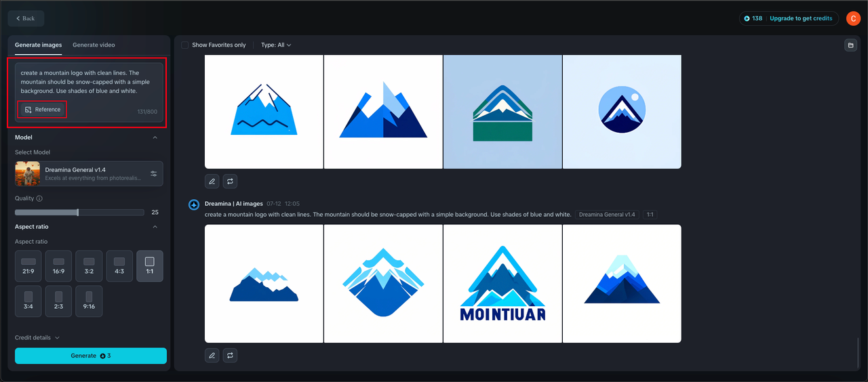Go back using the Back button

coord(26,18)
